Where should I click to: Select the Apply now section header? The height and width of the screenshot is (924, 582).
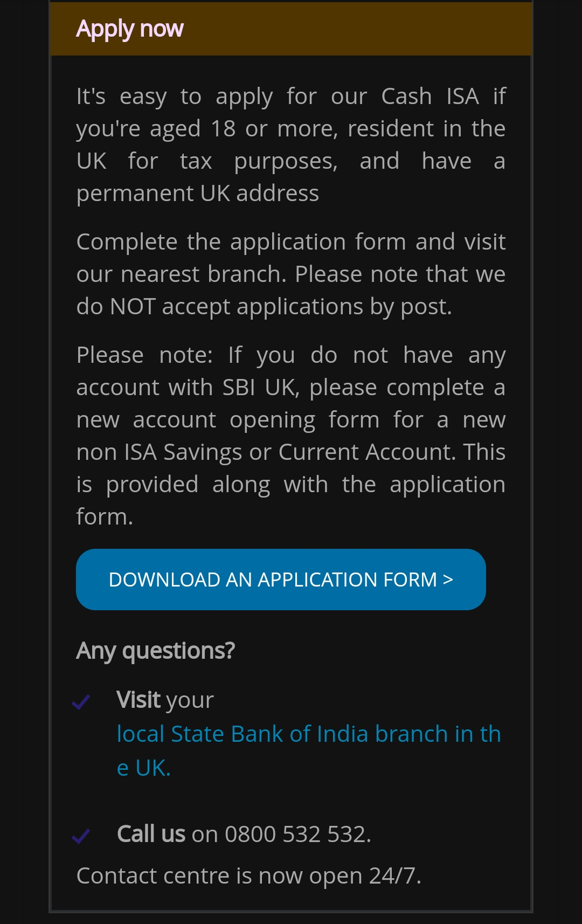coord(130,29)
